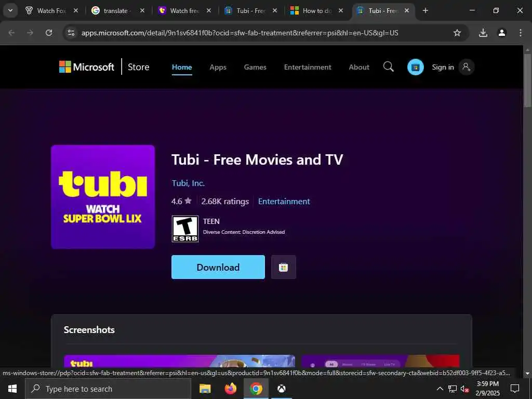Close the Watch Fox tab
Image resolution: width=532 pixels, height=399 pixels.
(76, 10)
